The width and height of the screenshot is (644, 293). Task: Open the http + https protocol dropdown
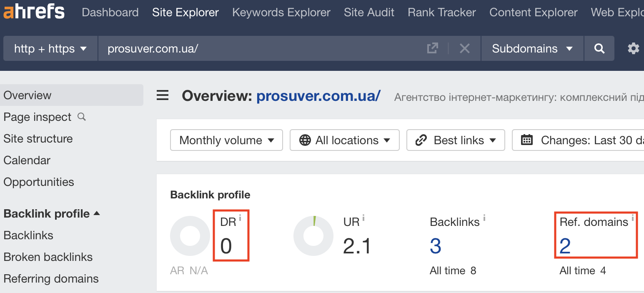[50, 49]
